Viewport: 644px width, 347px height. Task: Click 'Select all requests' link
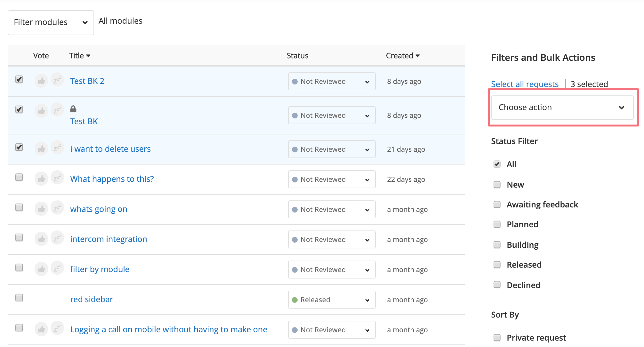coord(525,84)
